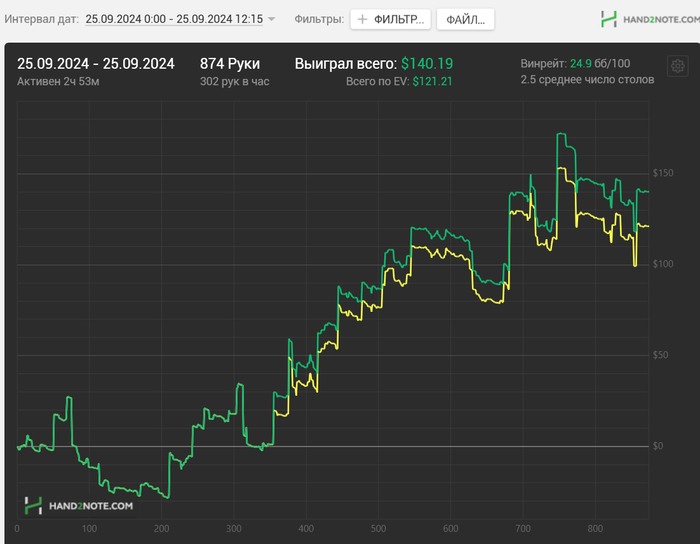Viewport: 700px width, 544px height.
Task: Click the ФАЙЛ... button
Action: [465, 20]
